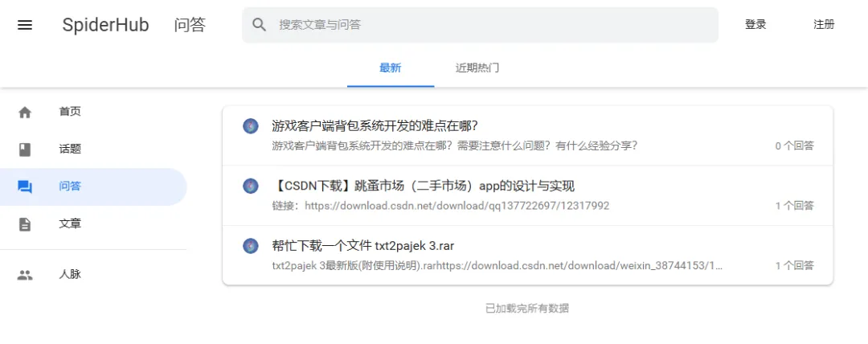Click the 问答 page heading in header
The height and width of the screenshot is (344, 868).
click(x=190, y=25)
